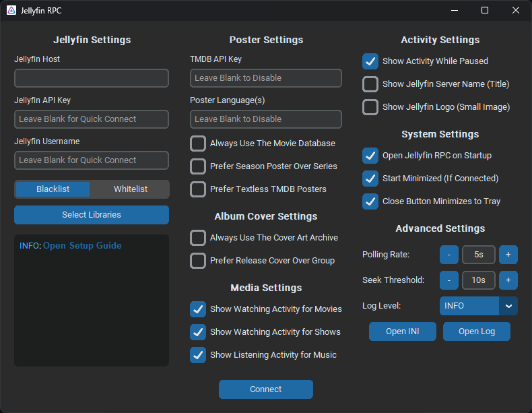Click the Open Log button
This screenshot has width=532, height=413.
click(x=477, y=331)
